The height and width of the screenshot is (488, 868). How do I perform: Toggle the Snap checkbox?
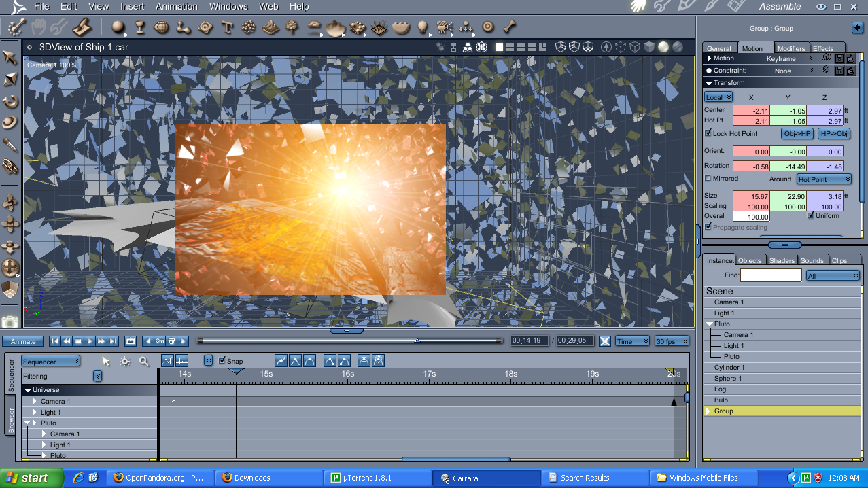click(222, 361)
